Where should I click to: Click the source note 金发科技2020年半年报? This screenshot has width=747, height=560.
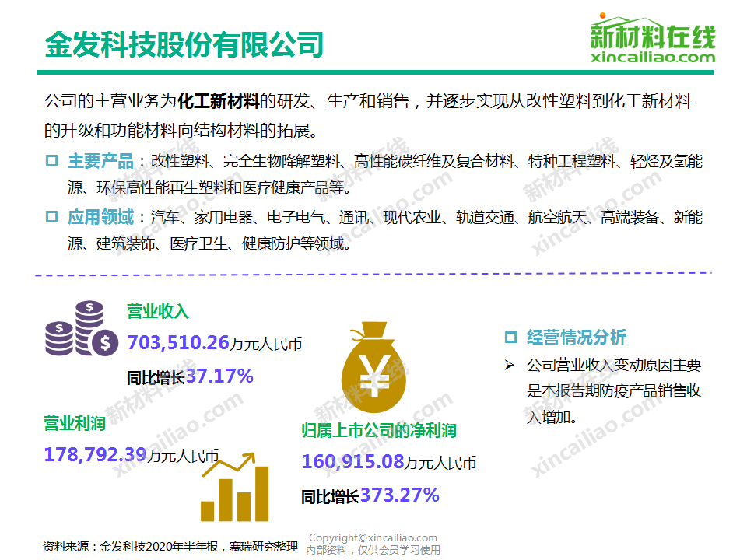point(159,546)
